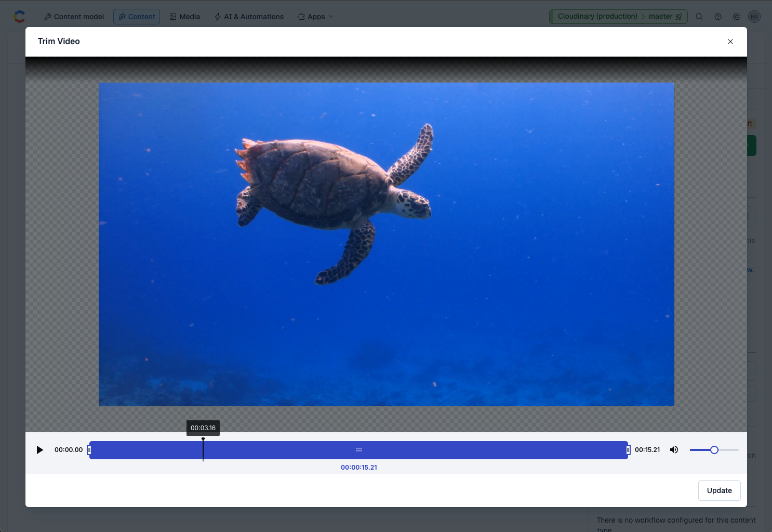The width and height of the screenshot is (772, 532).
Task: Open the Cloudinary production environment switcher
Action: 618,17
